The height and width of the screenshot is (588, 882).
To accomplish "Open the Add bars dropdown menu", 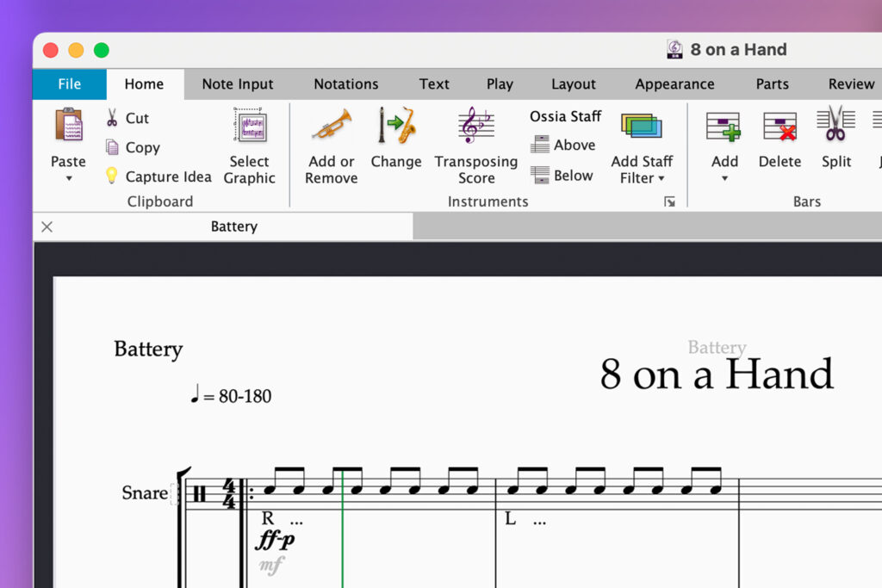I will [x=724, y=177].
